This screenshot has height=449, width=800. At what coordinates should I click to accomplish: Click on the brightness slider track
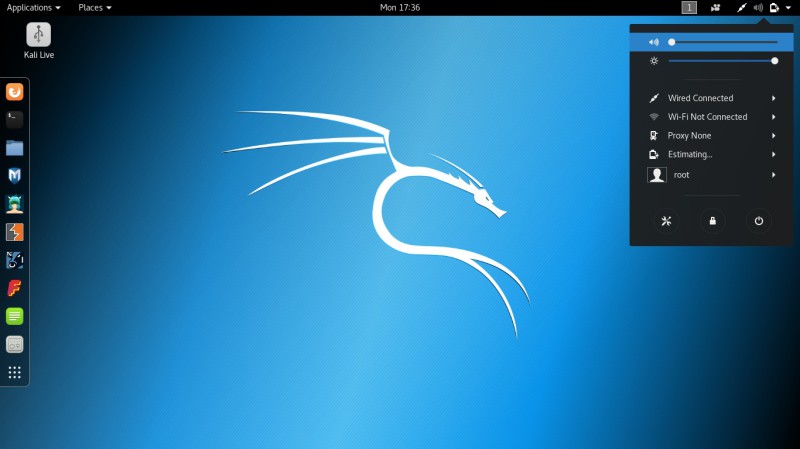click(723, 61)
